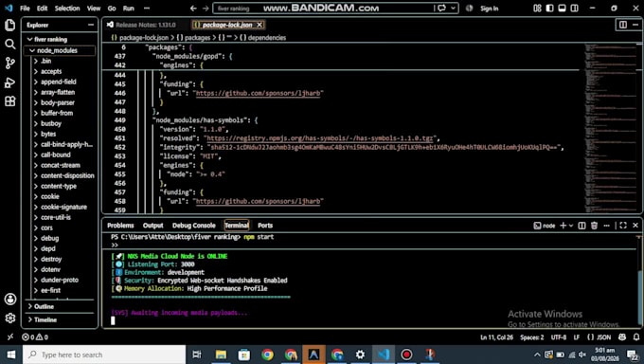Click the fiver ranking command center search box

[x=323, y=9]
